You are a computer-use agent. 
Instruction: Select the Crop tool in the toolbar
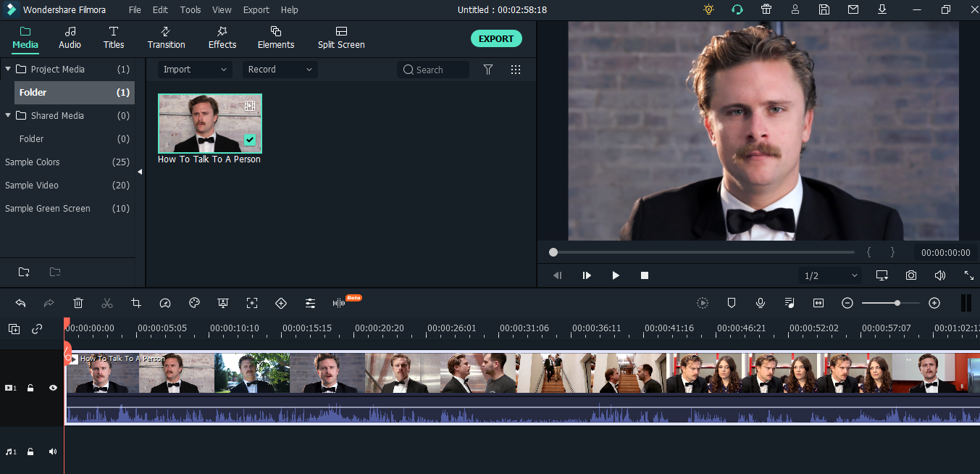(x=136, y=303)
